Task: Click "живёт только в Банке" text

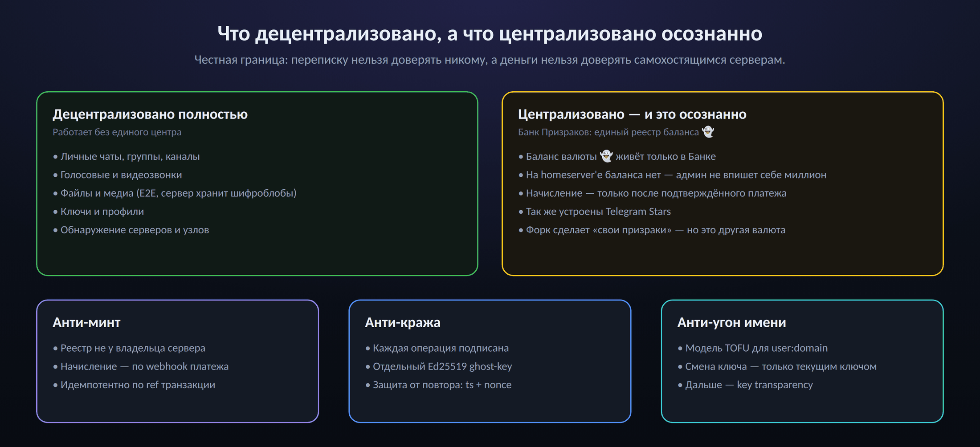Action: pyautogui.click(x=666, y=157)
